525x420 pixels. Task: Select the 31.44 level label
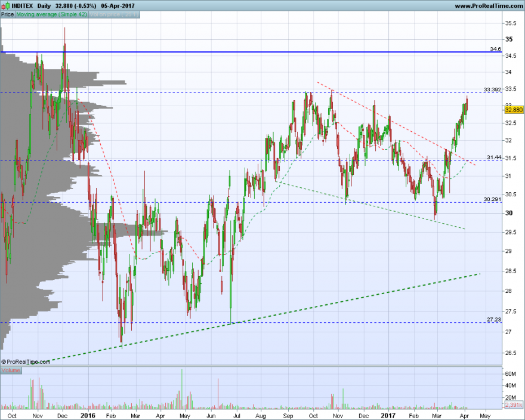[x=494, y=157]
